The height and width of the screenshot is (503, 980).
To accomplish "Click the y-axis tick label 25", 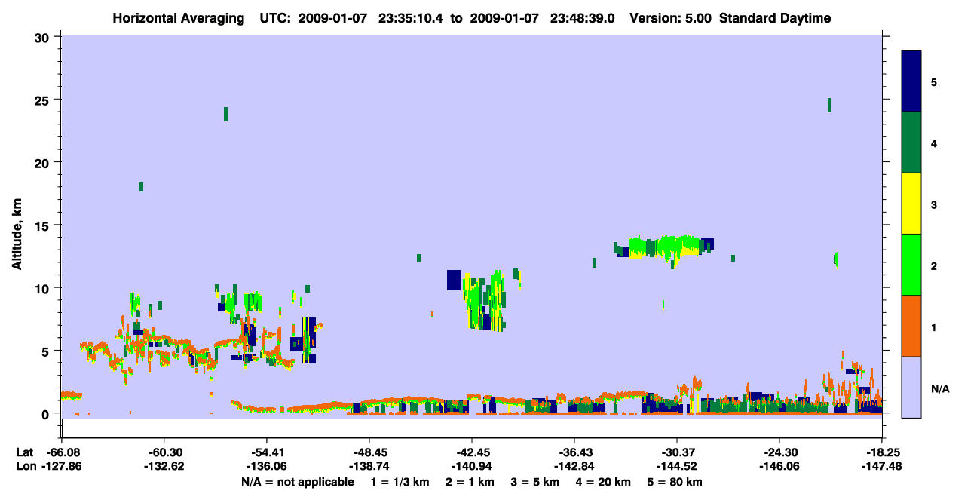I will (x=44, y=100).
